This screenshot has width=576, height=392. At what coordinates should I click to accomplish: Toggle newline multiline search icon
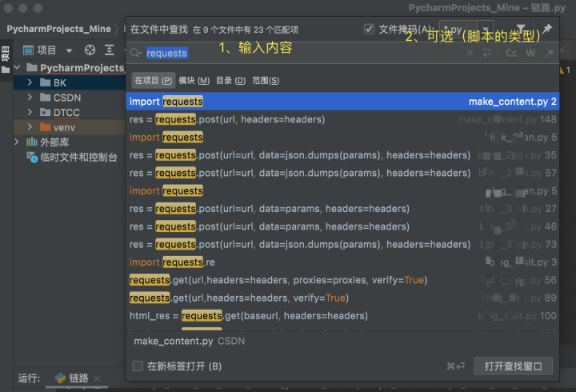coord(486,53)
